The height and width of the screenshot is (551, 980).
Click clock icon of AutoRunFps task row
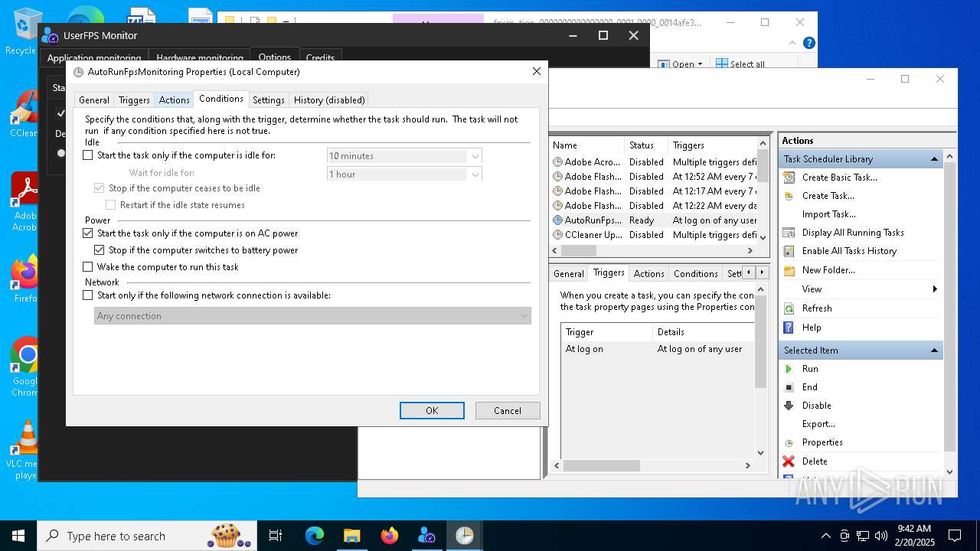point(557,220)
